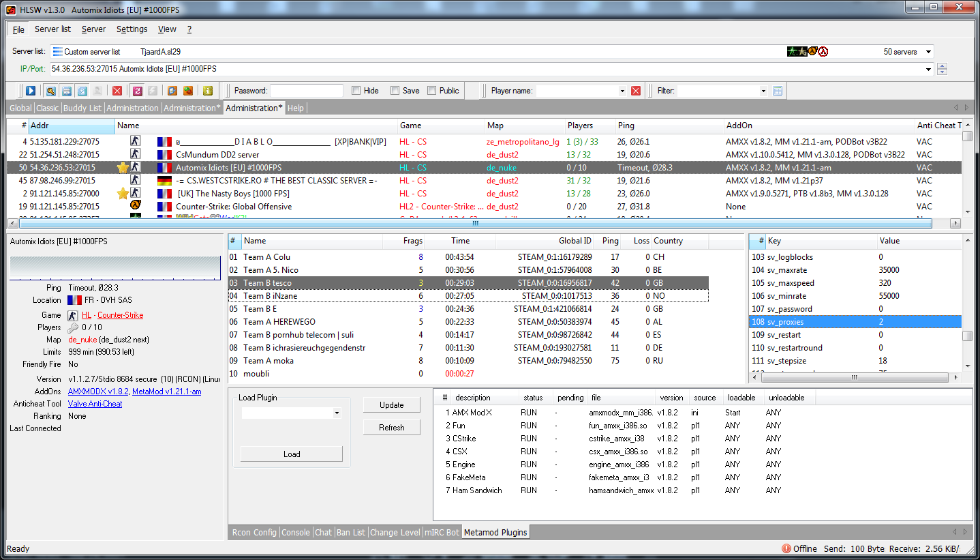Click orange lambda icon on Global Offensive row
This screenshot has width=980, height=560.
tap(136, 206)
